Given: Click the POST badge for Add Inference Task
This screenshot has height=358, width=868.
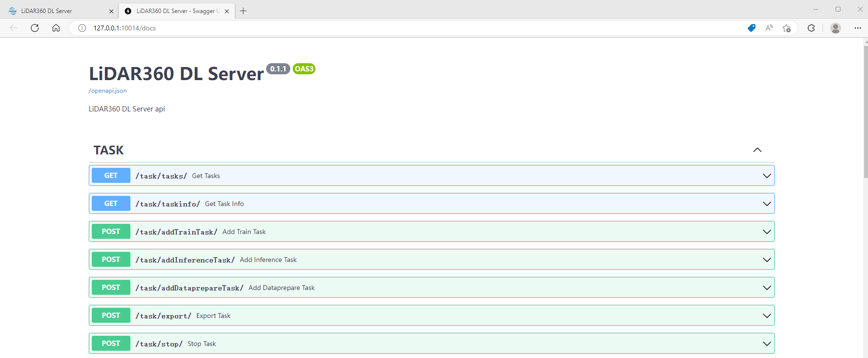Looking at the screenshot, I should click(111, 260).
